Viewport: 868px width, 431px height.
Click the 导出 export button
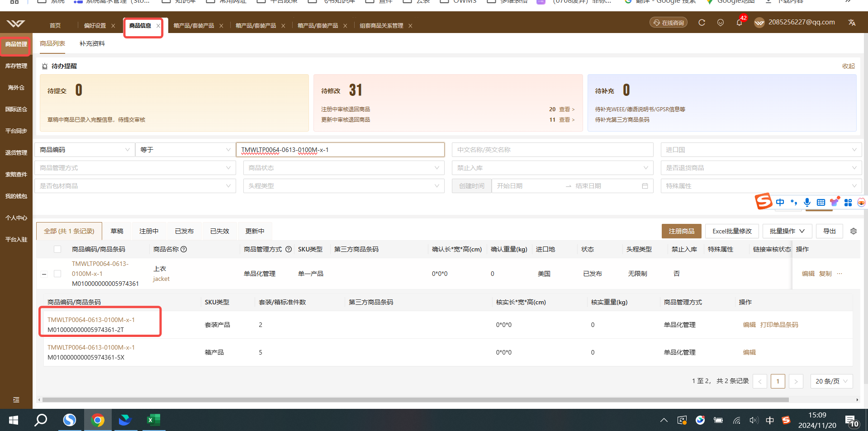coord(830,231)
